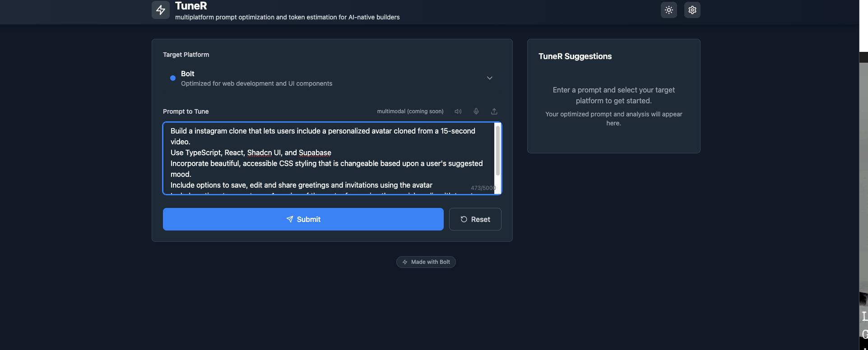Expand the Target Platform dropdown chevron
This screenshot has height=350, width=868.
point(489,78)
